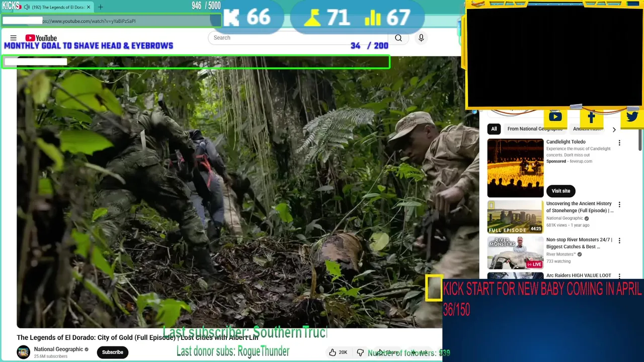Open Candlelight Toledo ad thumbnail

click(515, 168)
